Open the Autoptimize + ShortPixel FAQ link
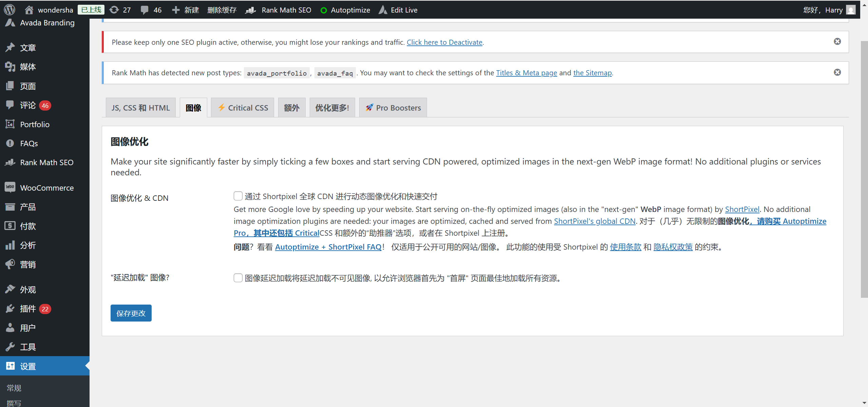 (328, 247)
